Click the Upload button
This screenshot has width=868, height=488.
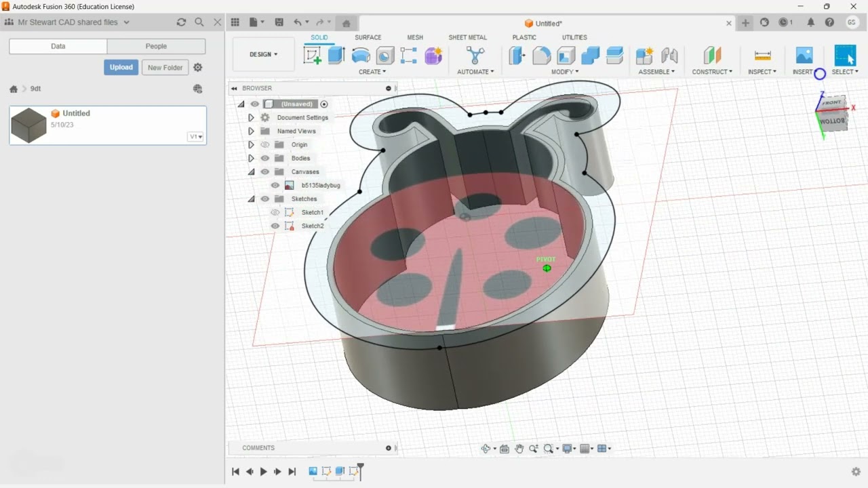click(x=121, y=67)
